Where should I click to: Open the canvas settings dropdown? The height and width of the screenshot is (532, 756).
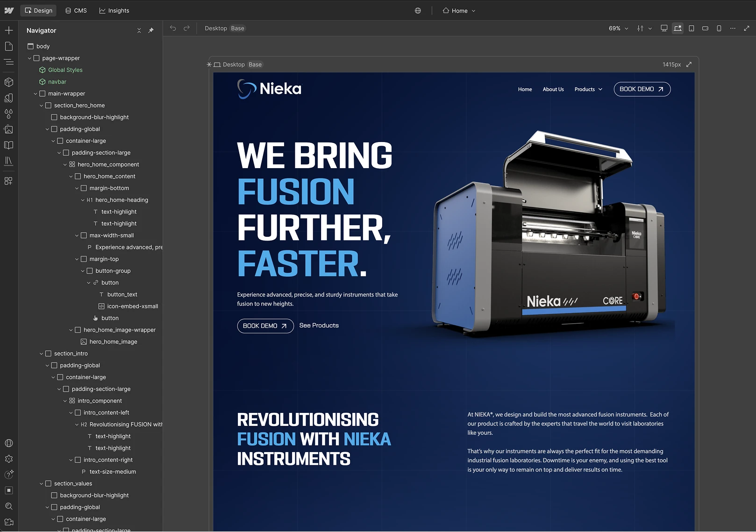coord(644,28)
